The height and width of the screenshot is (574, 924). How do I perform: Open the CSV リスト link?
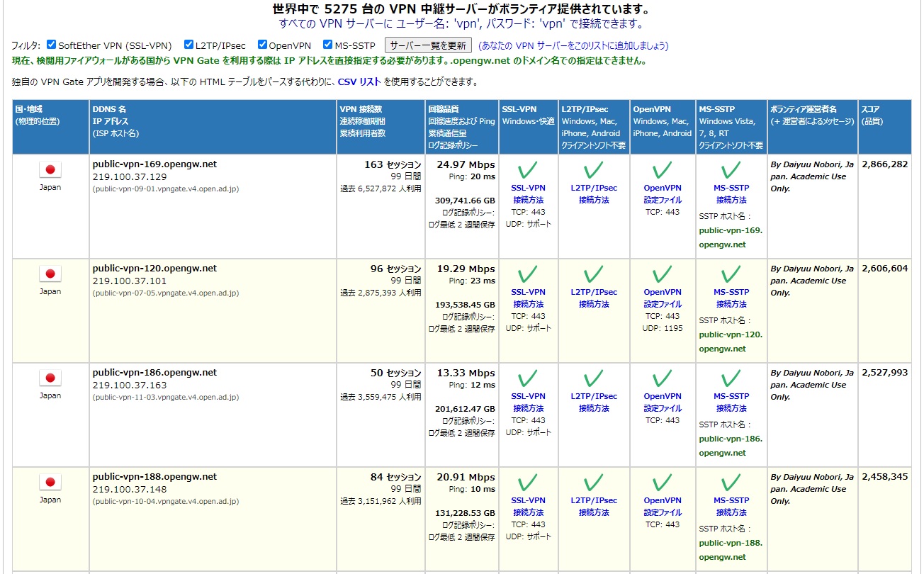(359, 82)
